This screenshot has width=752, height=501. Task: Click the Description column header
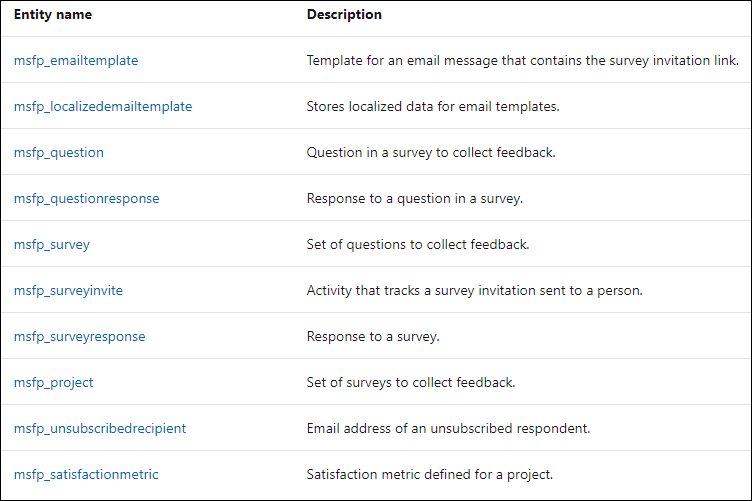tap(344, 14)
